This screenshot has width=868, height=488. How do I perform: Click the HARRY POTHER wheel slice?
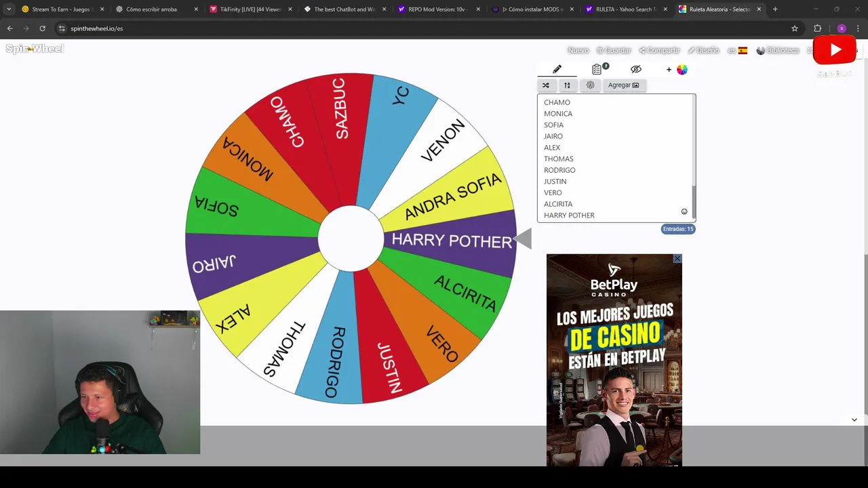tap(451, 241)
